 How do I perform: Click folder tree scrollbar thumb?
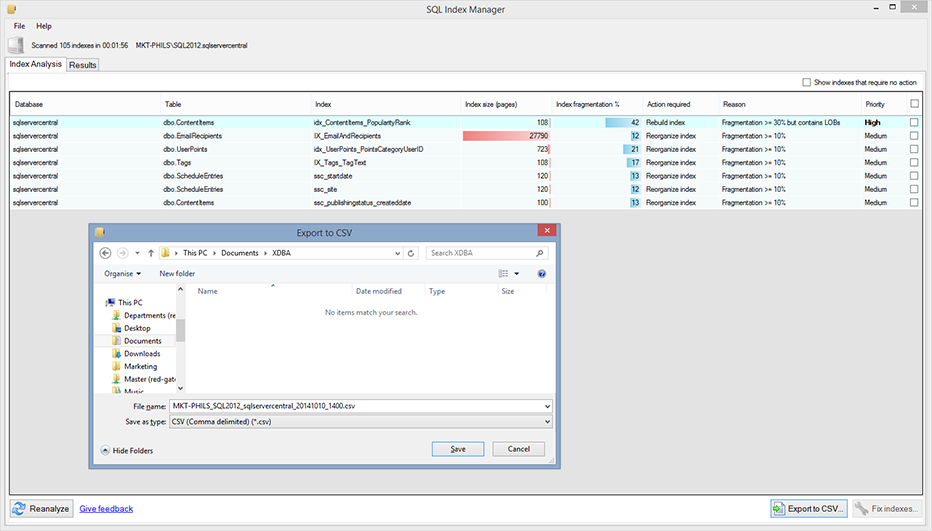click(181, 331)
